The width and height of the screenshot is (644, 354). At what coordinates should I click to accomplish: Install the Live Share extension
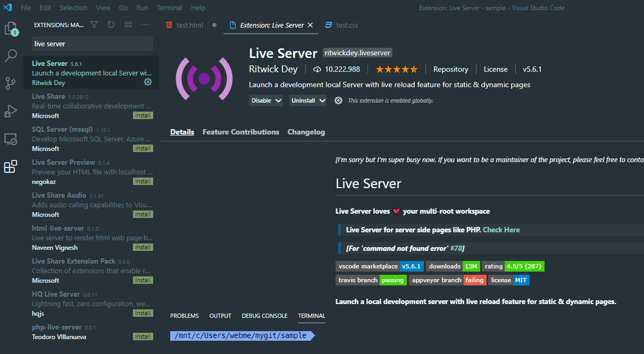pos(143,115)
